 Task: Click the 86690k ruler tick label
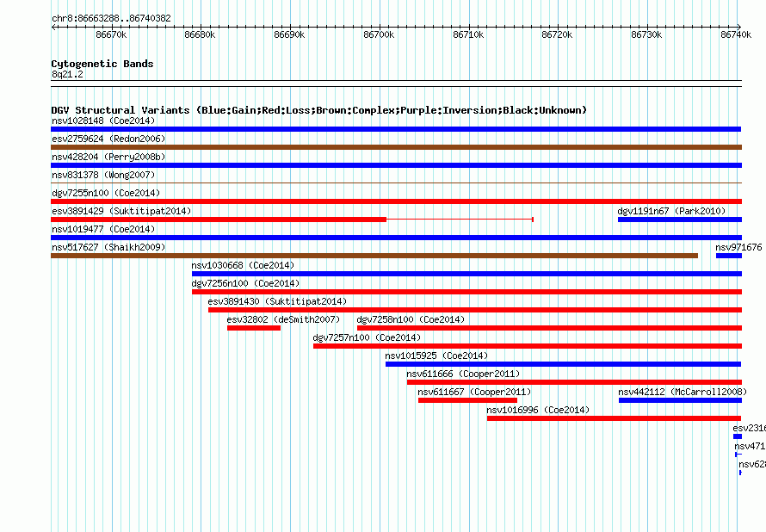coord(289,34)
